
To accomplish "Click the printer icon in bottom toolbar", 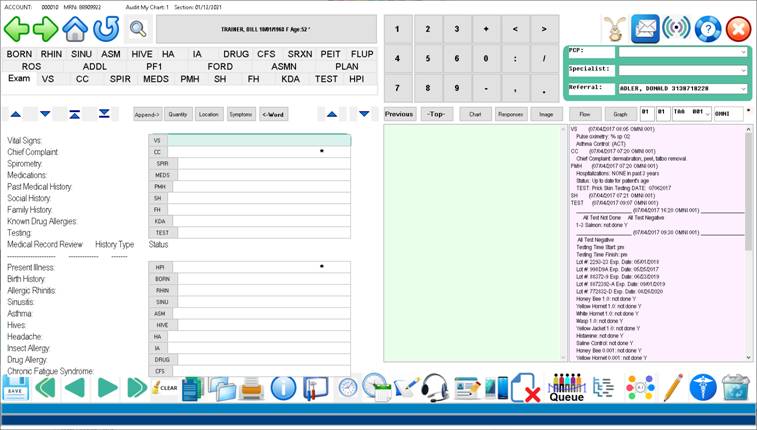I will tap(251, 387).
